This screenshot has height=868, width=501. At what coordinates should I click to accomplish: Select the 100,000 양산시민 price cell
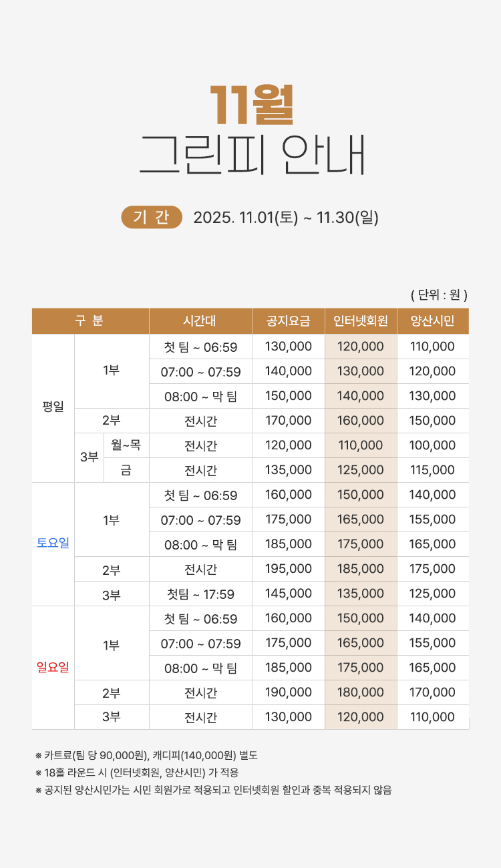pos(432,445)
